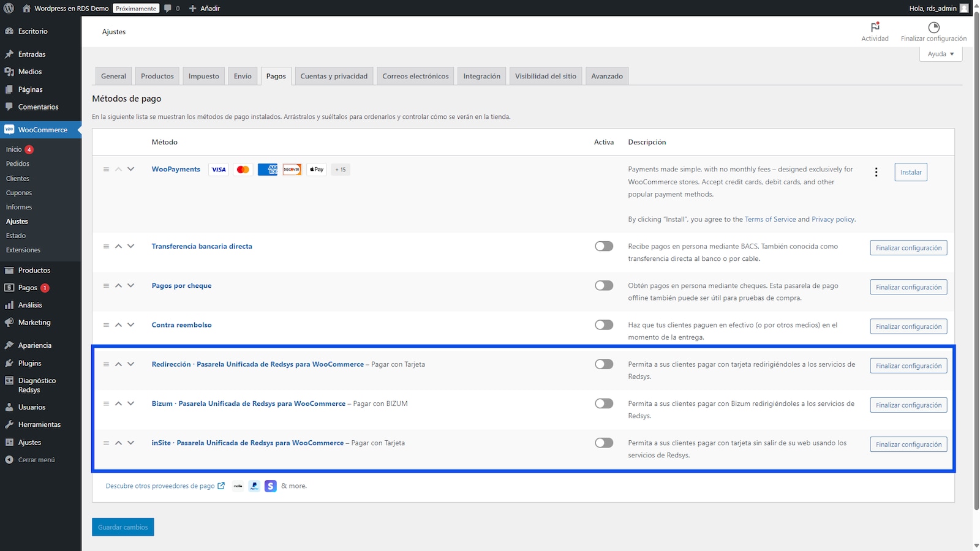Switch to the General settings tab
980x551 pixels.
coord(113,76)
